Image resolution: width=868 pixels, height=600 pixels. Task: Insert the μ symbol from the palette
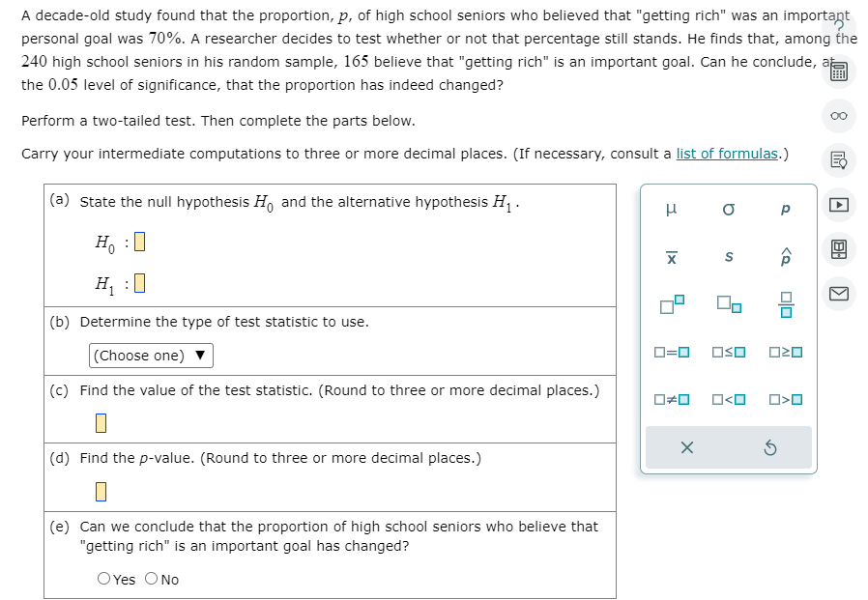coord(673,209)
